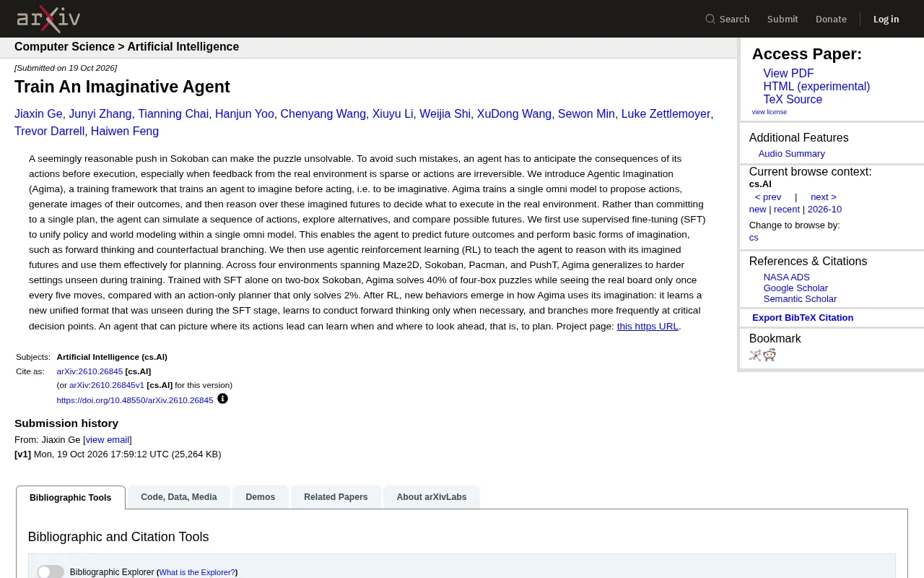Image resolution: width=924 pixels, height=578 pixels.
Task: Click the DOI info icon
Action: coord(222,399)
